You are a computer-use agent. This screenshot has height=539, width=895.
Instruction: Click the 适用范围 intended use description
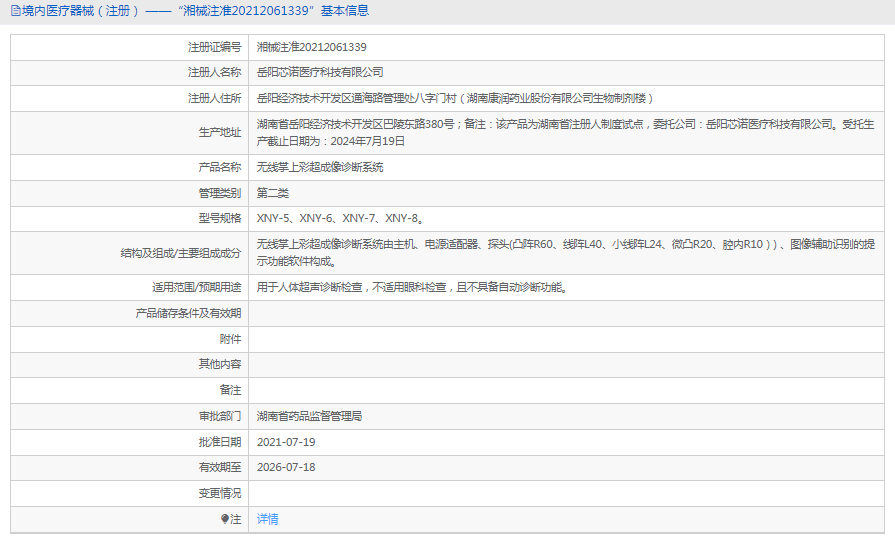point(412,287)
